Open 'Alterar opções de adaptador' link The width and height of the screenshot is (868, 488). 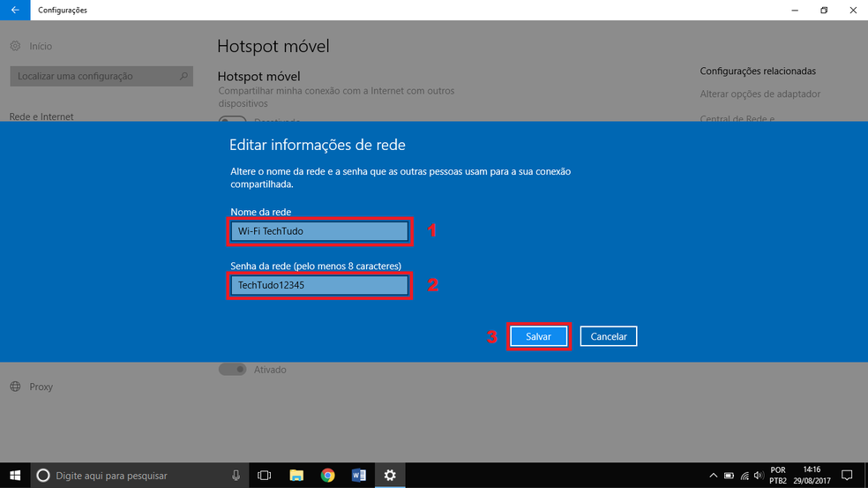760,94
